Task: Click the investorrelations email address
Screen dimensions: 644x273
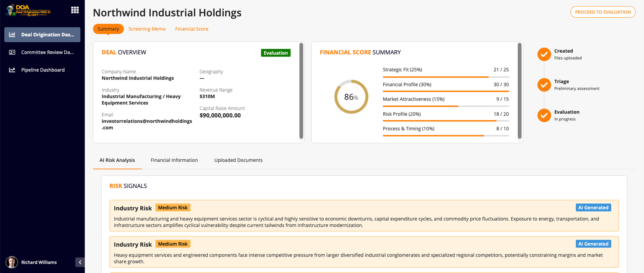Action: 147,124
